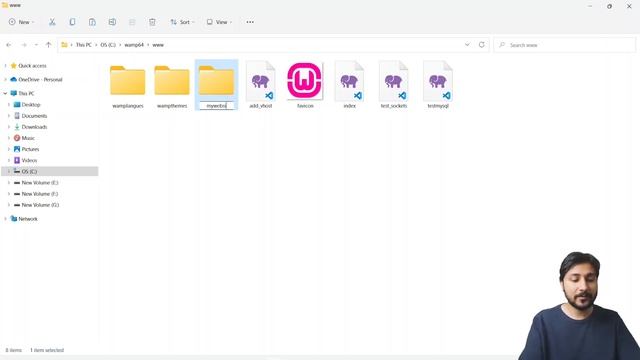The image size is (640, 360).
Task: Open Downloads in navigation pane
Action: point(34,127)
